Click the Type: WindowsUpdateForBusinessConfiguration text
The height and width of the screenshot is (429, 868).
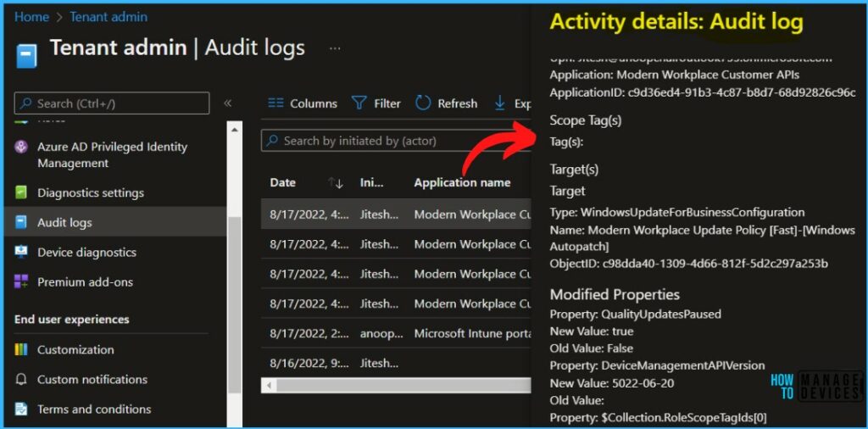click(677, 212)
